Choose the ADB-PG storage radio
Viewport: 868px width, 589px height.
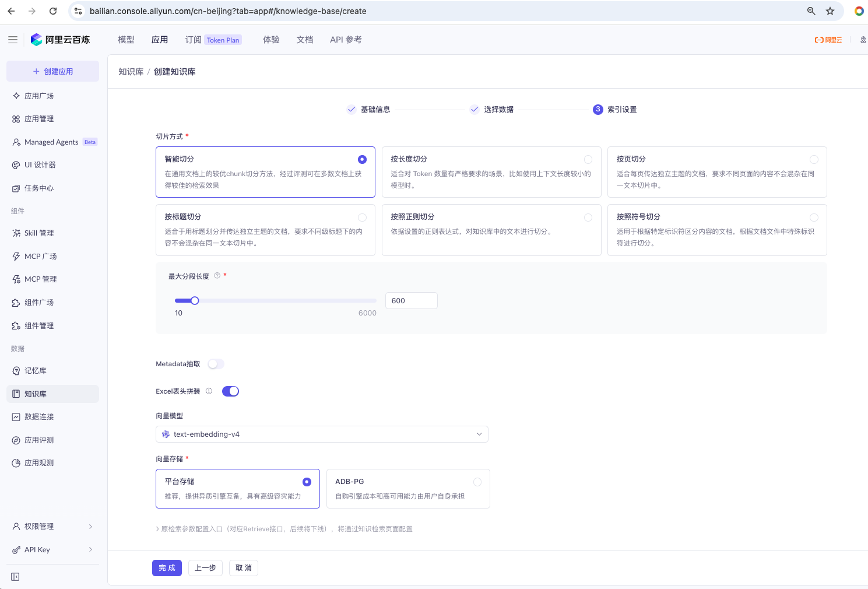[x=477, y=482]
